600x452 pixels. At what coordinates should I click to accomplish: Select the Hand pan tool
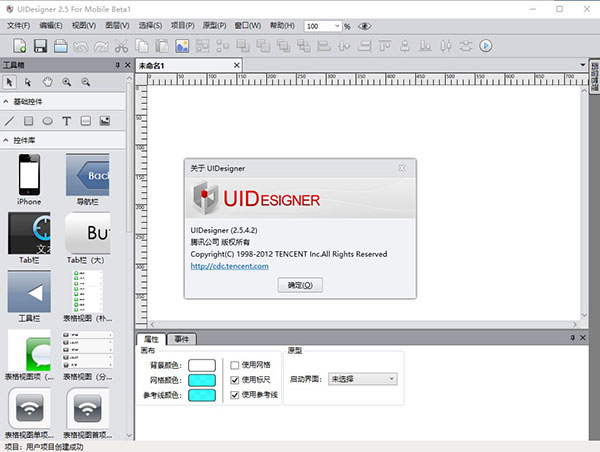pos(47,82)
